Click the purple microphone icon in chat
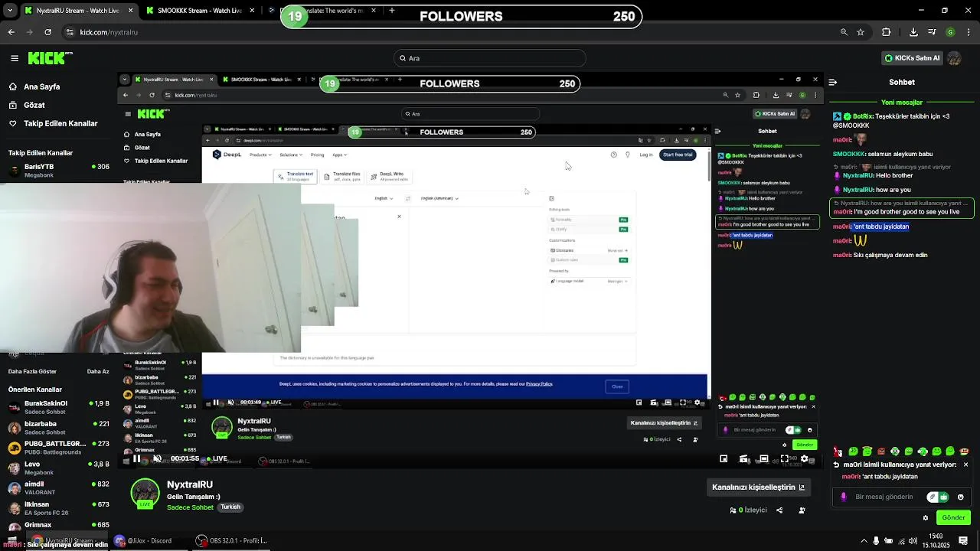 844,497
